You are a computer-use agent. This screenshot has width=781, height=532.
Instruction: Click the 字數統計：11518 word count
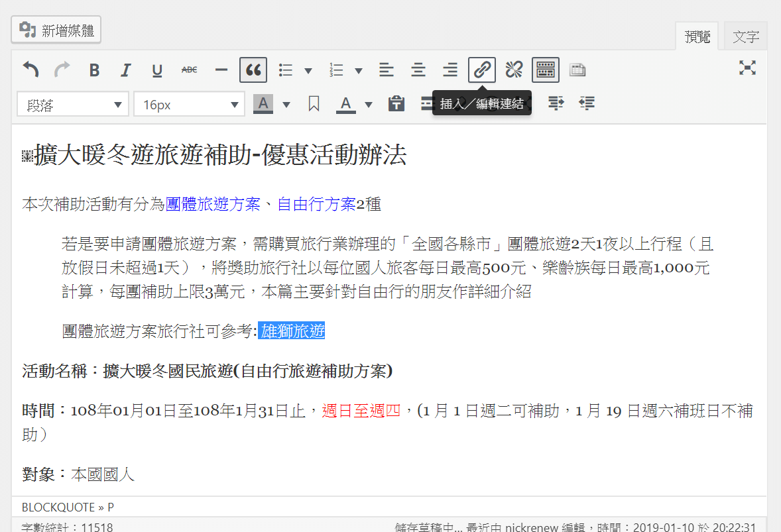click(x=67, y=527)
